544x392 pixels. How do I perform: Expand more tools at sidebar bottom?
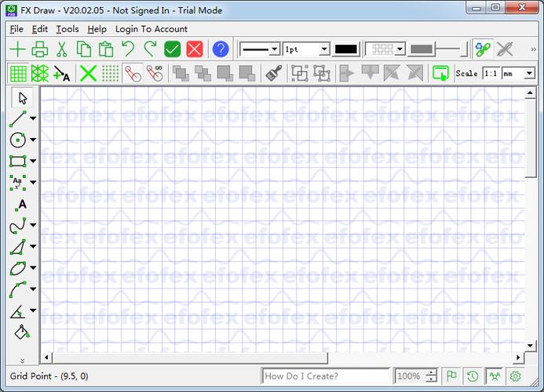(x=22, y=361)
